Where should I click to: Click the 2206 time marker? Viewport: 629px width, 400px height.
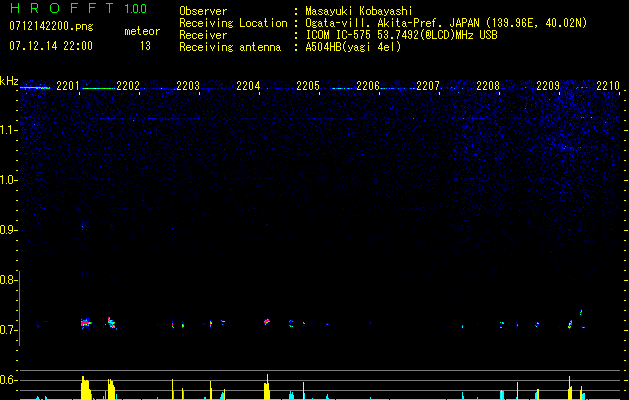368,86
